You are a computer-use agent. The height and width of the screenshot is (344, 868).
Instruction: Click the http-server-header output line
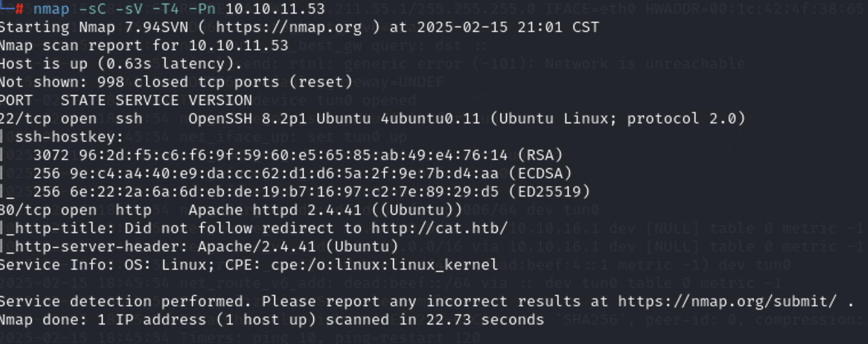pyautogui.click(x=199, y=246)
